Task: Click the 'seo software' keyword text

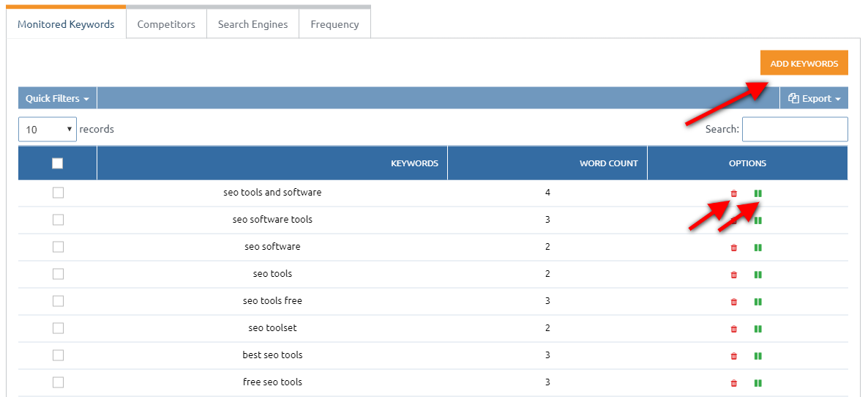Action: [272, 247]
